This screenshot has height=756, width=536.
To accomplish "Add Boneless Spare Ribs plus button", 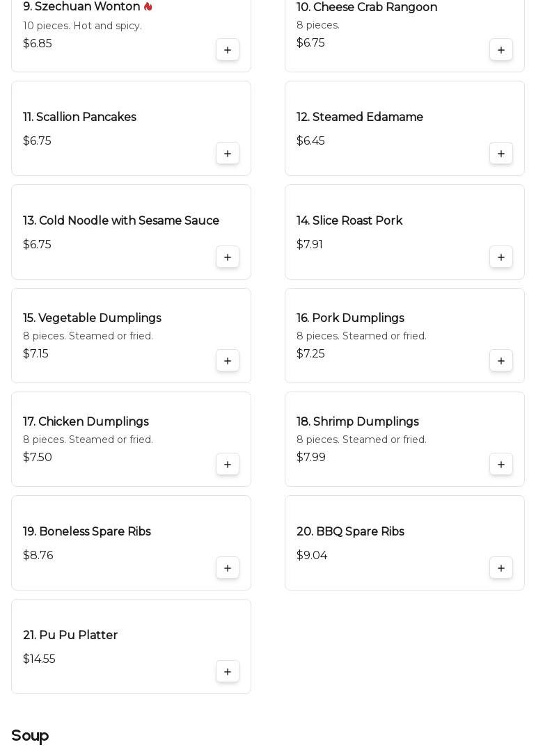I will point(227,568).
